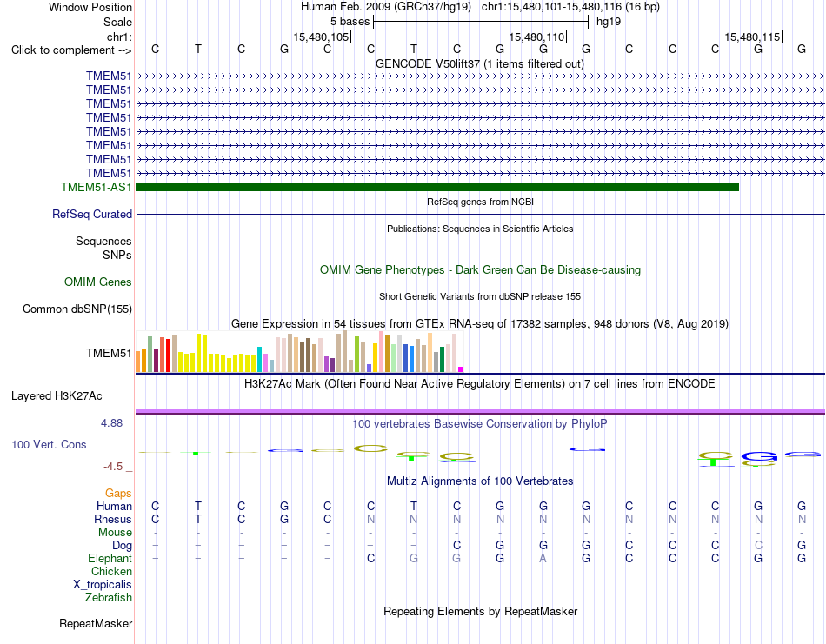The height and width of the screenshot is (644, 826).
Task: Click the Window Position label
Action: tap(90, 7)
